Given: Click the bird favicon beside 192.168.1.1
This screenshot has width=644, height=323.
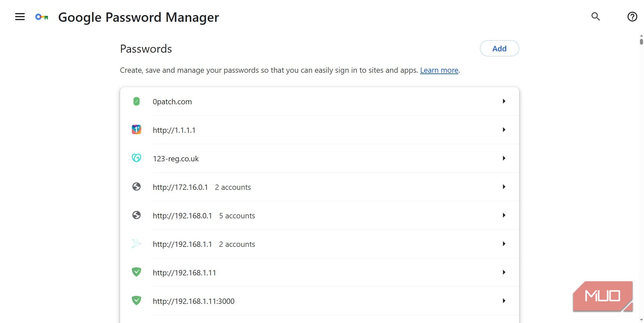Looking at the screenshot, I should pos(137,244).
